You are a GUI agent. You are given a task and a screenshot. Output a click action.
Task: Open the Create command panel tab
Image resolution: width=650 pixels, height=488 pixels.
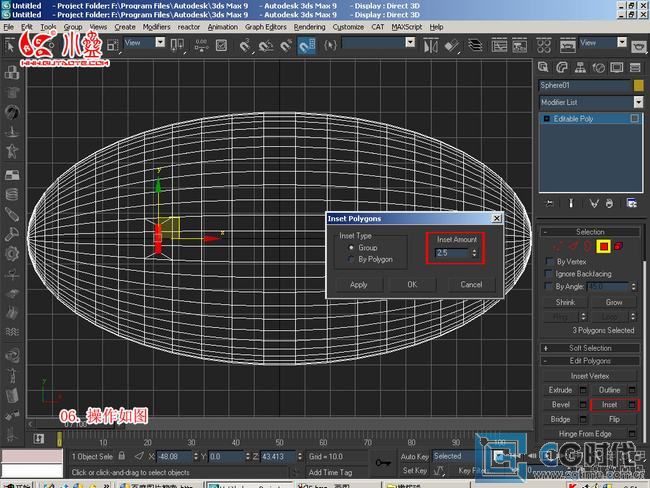pos(543,67)
